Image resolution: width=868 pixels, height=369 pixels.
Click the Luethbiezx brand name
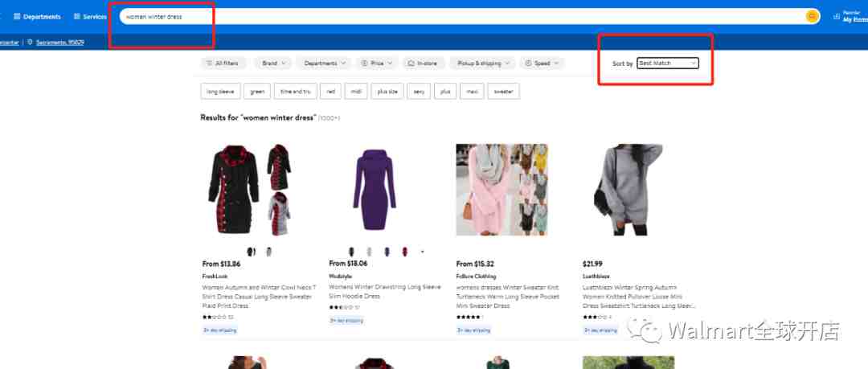pyautogui.click(x=596, y=276)
